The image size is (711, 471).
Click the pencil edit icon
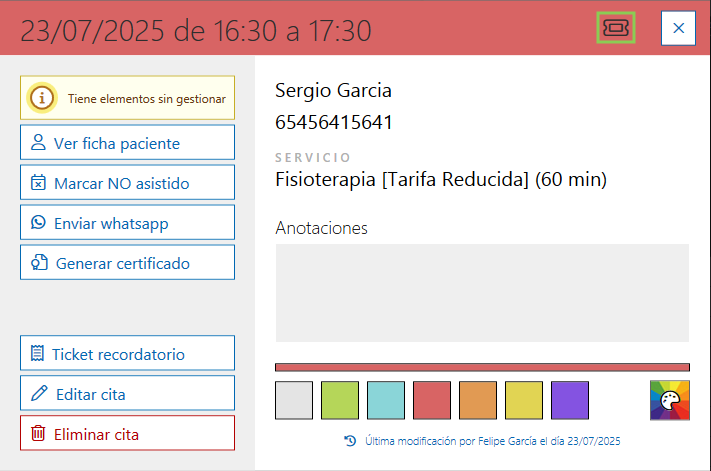(40, 394)
